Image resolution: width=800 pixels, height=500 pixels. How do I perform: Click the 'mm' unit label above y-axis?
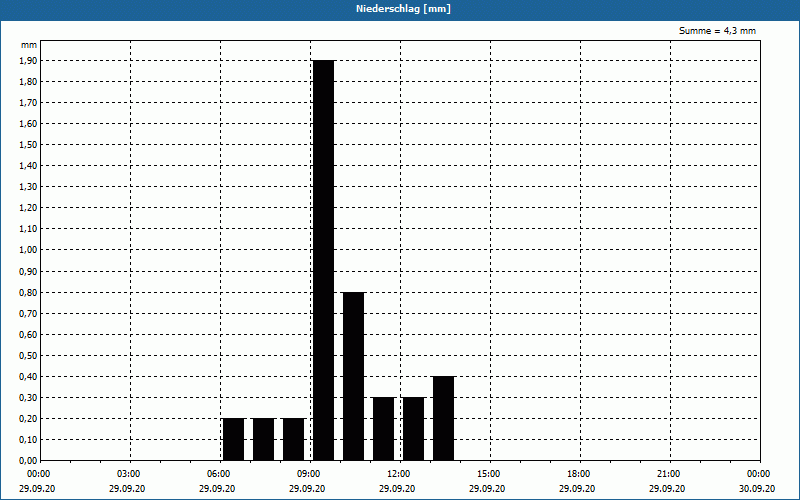tap(29, 45)
